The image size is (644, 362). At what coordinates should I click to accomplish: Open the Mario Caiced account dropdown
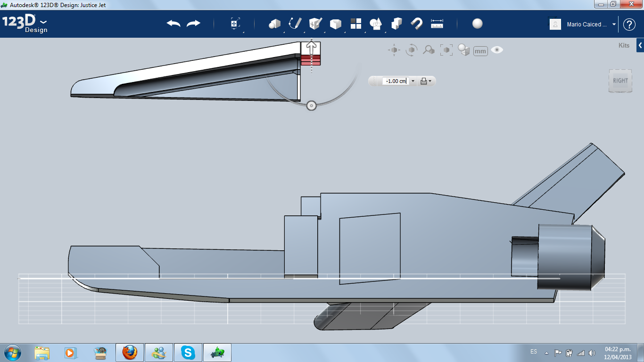(x=591, y=25)
